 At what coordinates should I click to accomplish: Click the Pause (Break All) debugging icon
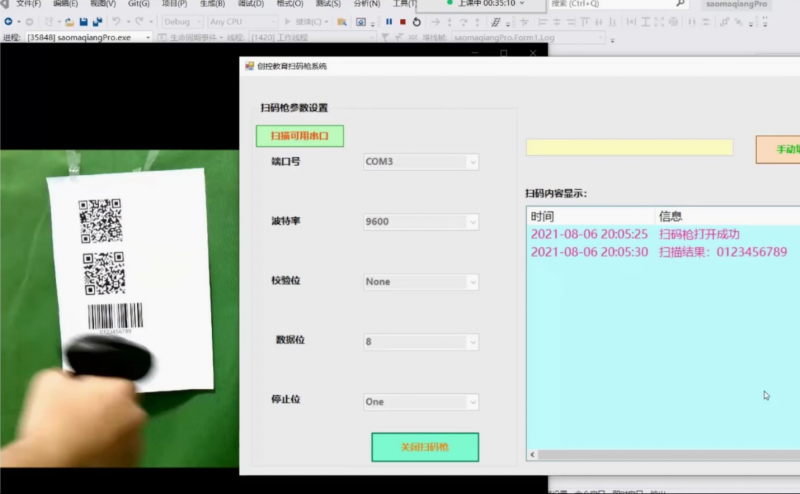(389, 21)
